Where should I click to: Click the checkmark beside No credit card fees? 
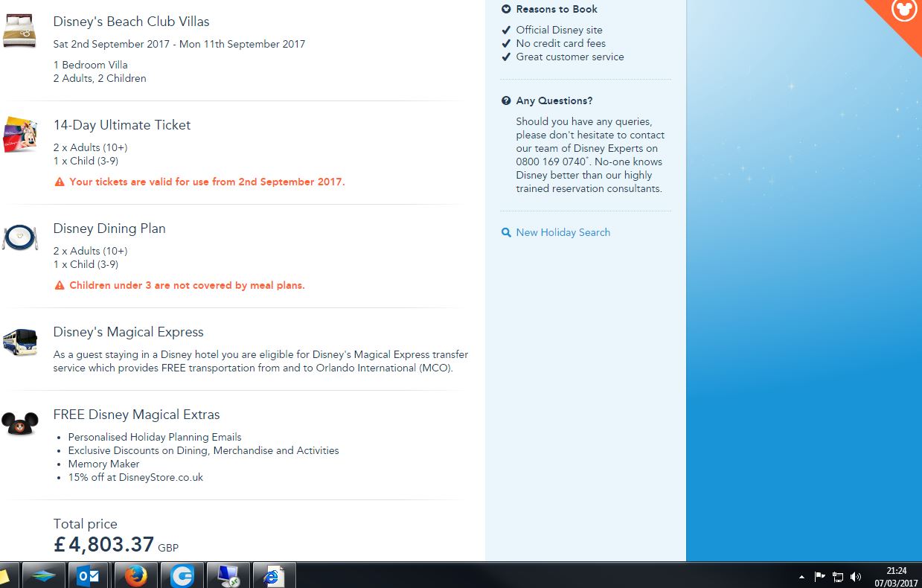(x=506, y=43)
